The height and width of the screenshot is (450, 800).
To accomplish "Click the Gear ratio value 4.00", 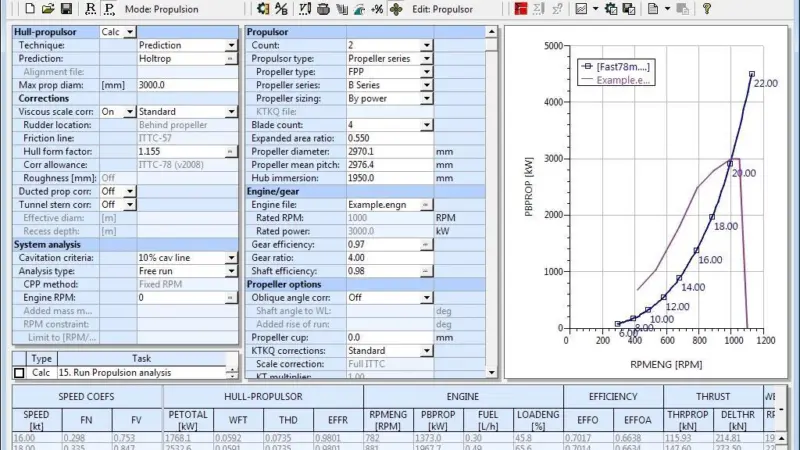I will coord(390,258).
